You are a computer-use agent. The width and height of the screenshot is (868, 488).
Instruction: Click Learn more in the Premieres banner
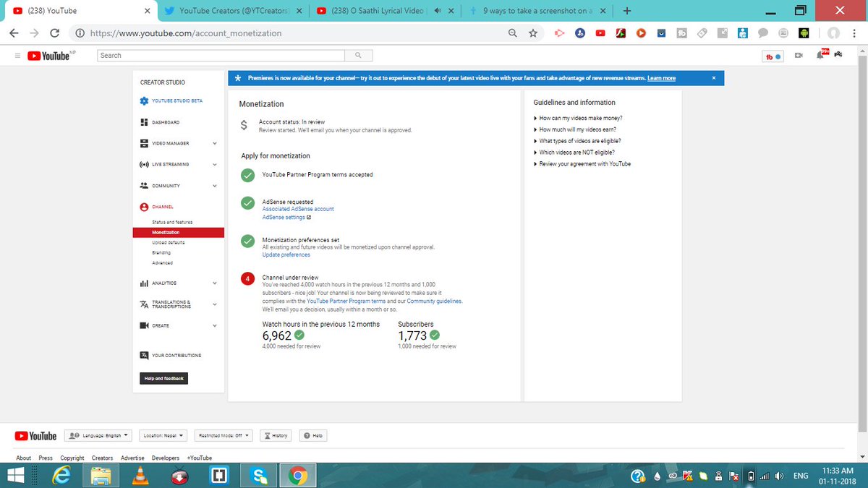(661, 78)
